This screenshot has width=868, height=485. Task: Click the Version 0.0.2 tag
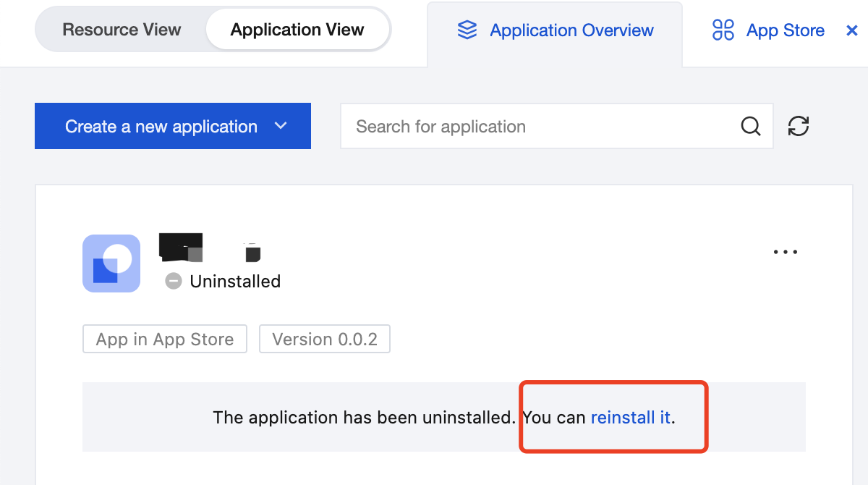[325, 339]
